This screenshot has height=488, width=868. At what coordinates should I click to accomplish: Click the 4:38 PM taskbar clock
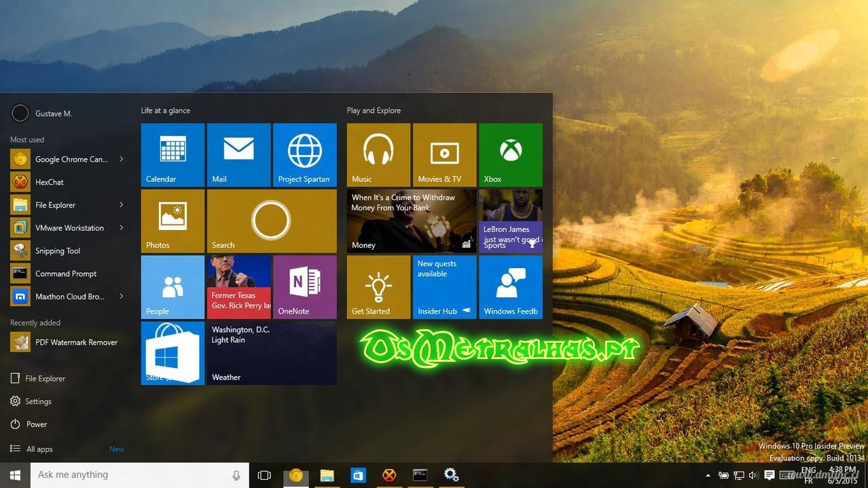842,475
